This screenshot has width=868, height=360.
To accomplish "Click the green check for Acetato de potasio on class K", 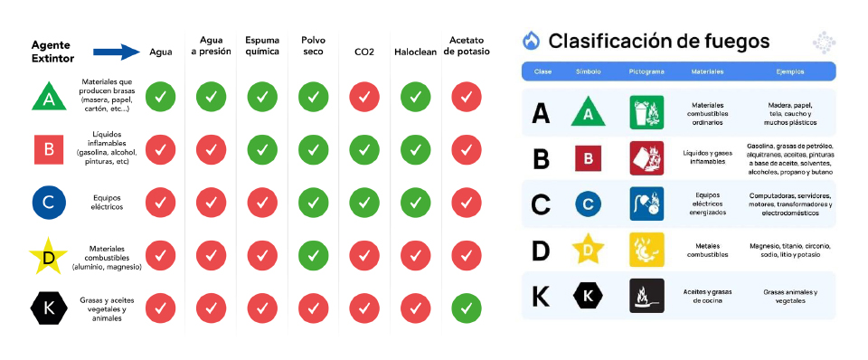I will 467,308.
